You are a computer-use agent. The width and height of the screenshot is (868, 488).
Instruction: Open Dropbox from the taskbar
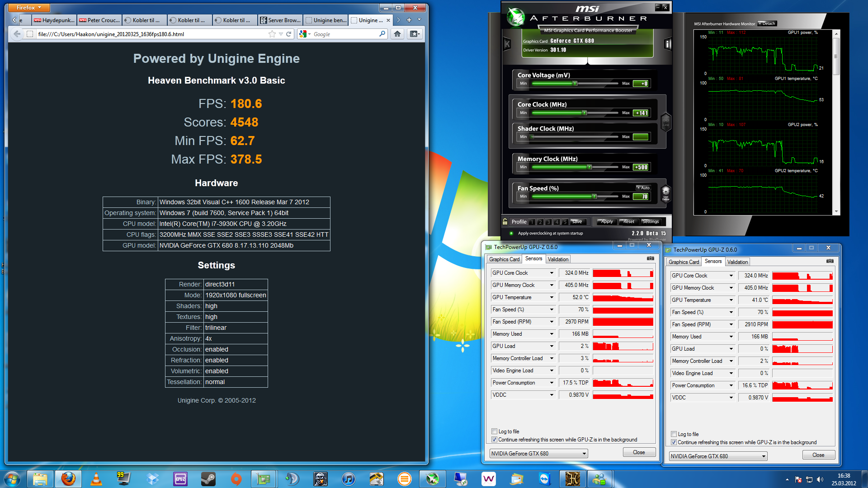[152, 479]
